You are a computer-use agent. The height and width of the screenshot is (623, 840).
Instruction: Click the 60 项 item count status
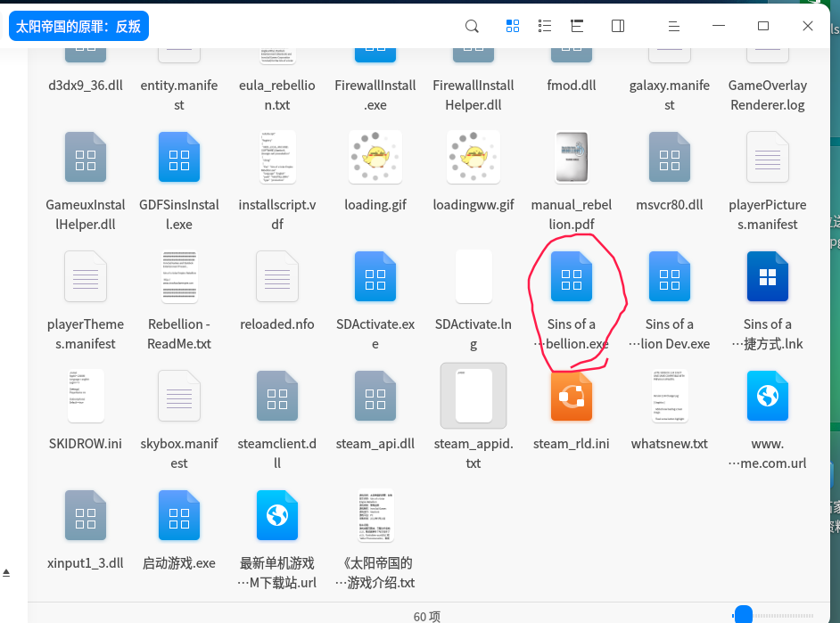[x=427, y=617]
